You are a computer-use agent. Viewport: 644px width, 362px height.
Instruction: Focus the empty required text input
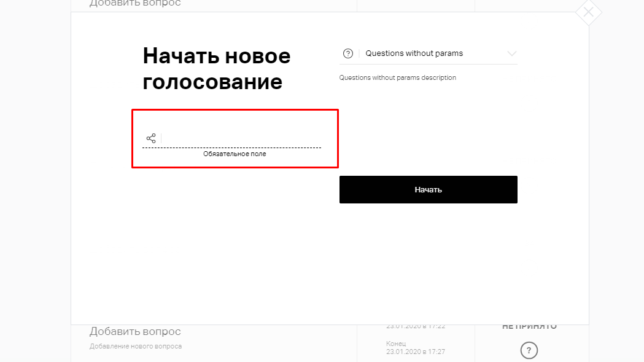click(x=241, y=138)
